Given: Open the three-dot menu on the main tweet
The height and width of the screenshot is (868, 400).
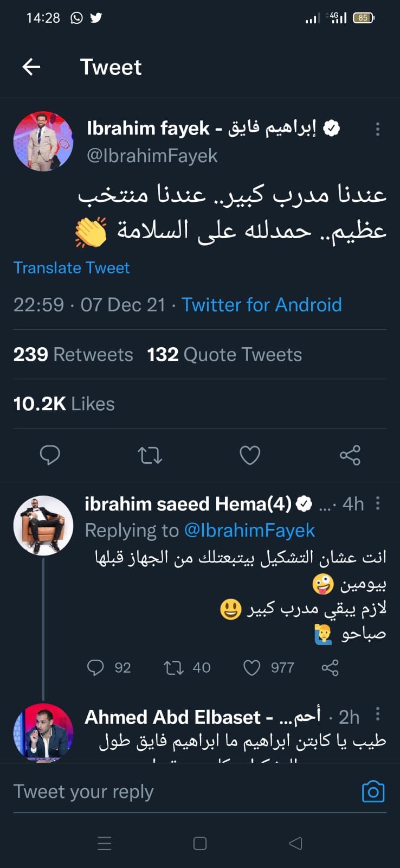Looking at the screenshot, I should (377, 129).
